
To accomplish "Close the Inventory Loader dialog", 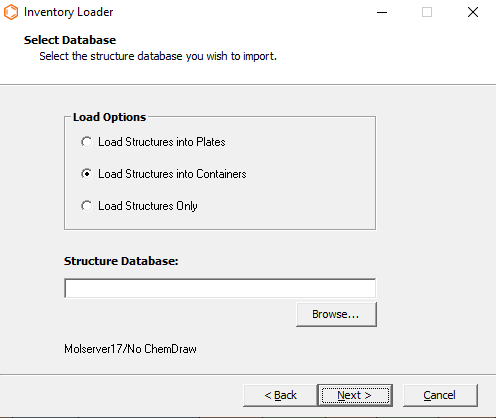I will (473, 12).
